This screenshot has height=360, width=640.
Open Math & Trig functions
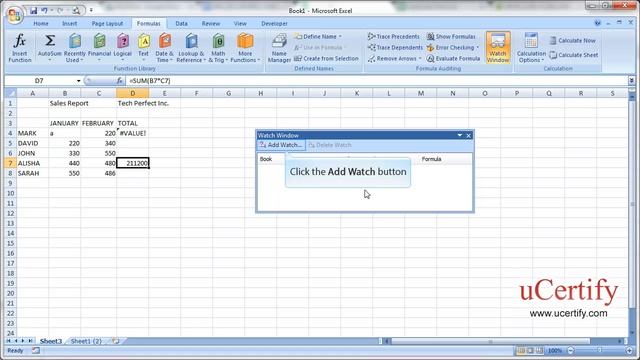click(218, 48)
